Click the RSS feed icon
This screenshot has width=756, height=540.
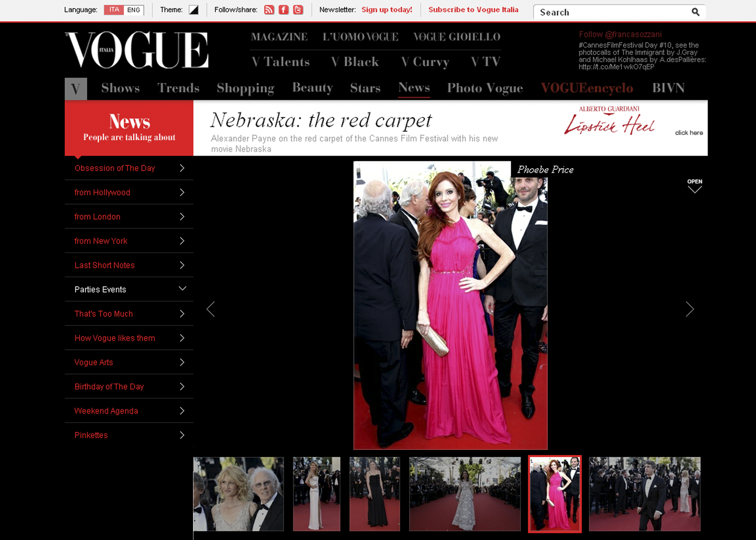(269, 10)
